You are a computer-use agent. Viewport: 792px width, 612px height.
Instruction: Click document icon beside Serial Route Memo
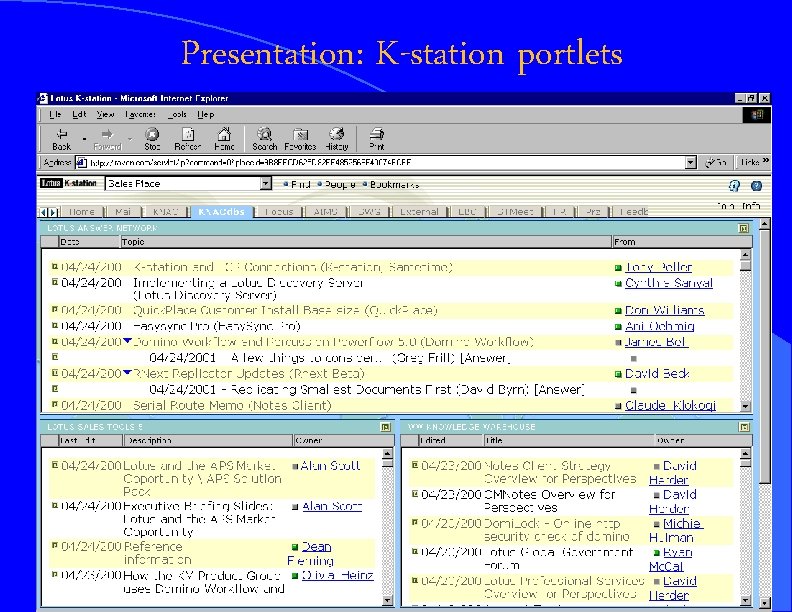pos(55,404)
